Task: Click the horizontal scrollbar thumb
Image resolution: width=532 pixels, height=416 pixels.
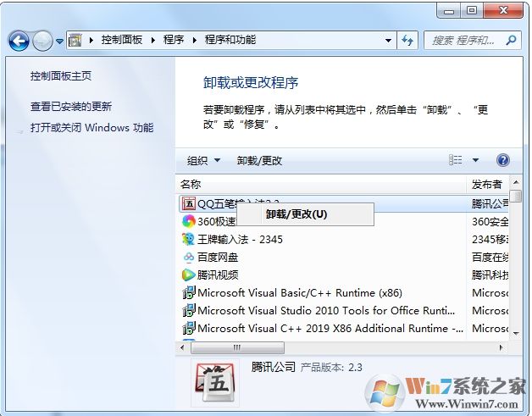Action: (237, 347)
